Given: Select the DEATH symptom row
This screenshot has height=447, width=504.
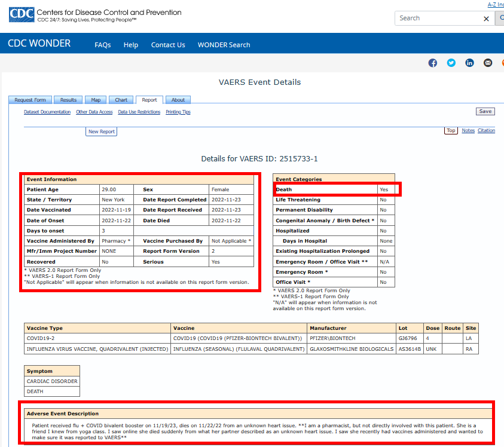Looking at the screenshot, I should (52, 391).
